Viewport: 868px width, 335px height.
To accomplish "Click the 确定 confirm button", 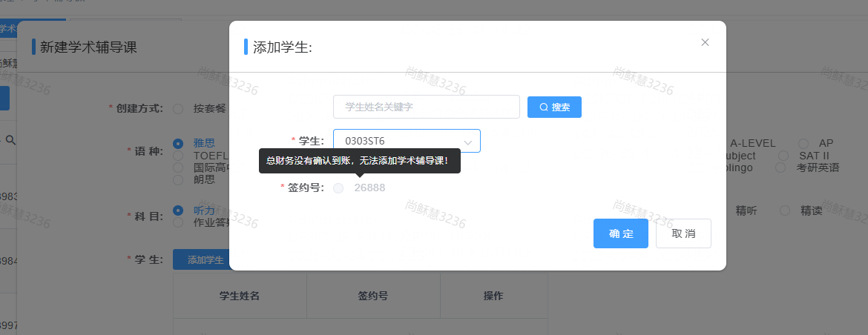I will click(620, 233).
